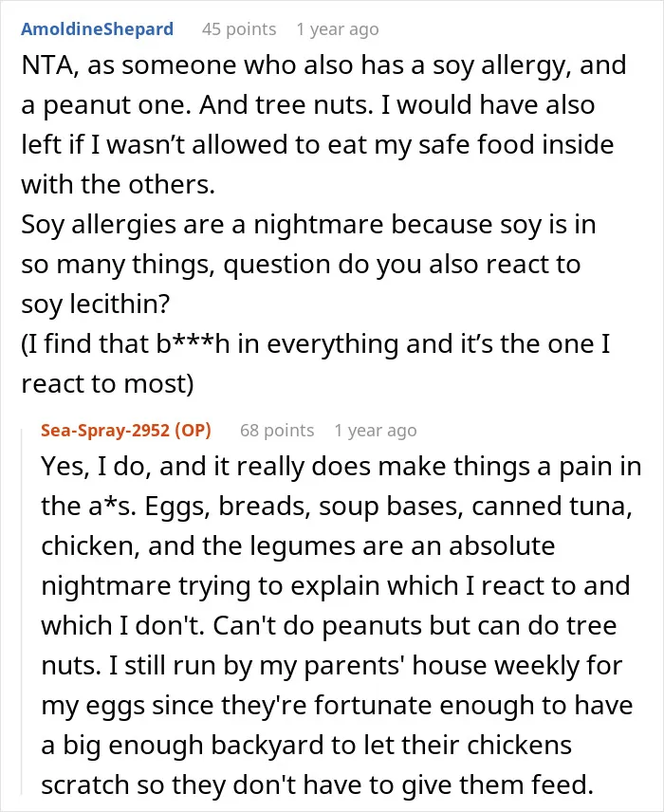The image size is (664, 812).
Task: Open AmoldineShepard's user profile
Action: (97, 29)
